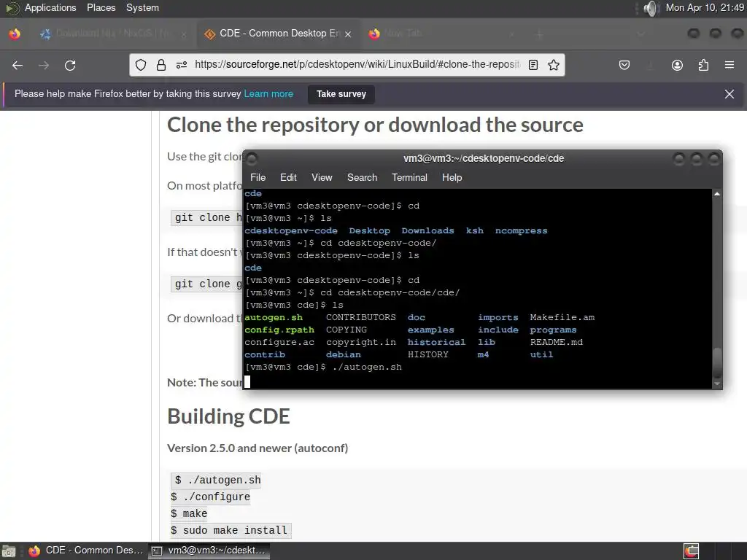Follow the Learn more link
The image size is (747, 560).
click(268, 94)
